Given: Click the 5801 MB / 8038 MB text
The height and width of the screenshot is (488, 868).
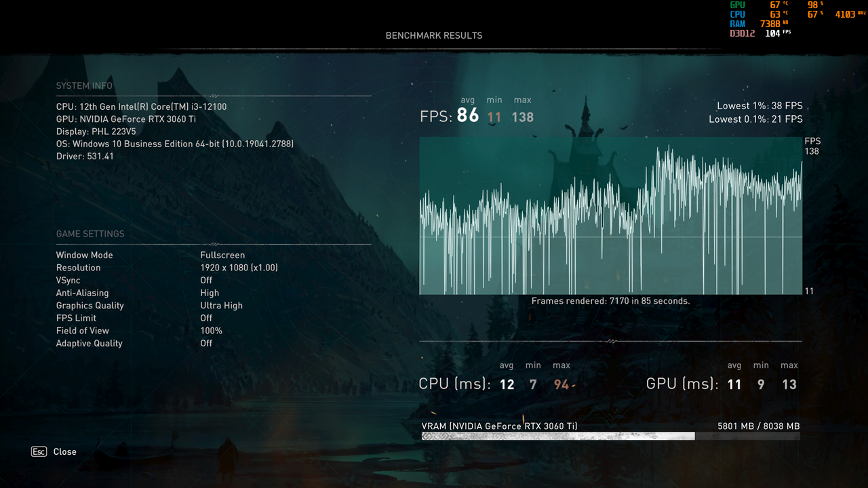Looking at the screenshot, I should (x=759, y=426).
